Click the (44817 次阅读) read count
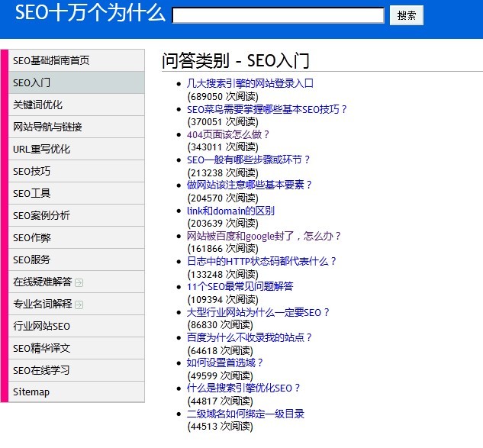Screen dimensions: 483x448 click(x=220, y=401)
